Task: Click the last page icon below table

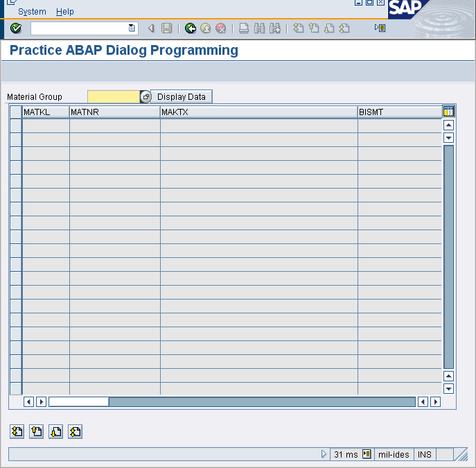Action: pos(76,431)
